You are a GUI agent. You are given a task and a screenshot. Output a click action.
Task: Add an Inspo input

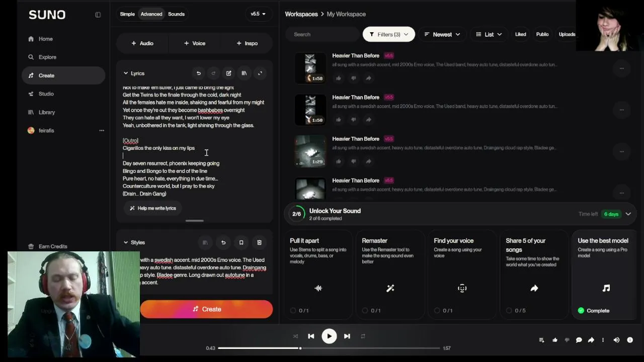coord(247,43)
